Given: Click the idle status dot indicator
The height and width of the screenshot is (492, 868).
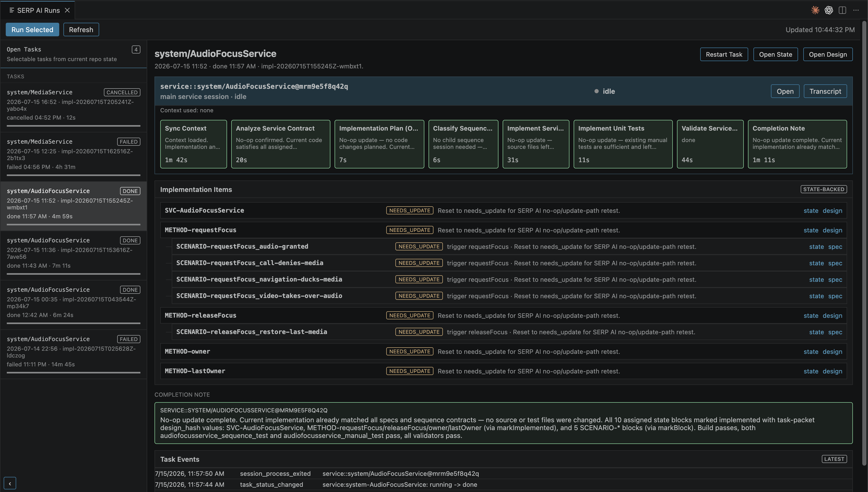Looking at the screenshot, I should pyautogui.click(x=597, y=91).
